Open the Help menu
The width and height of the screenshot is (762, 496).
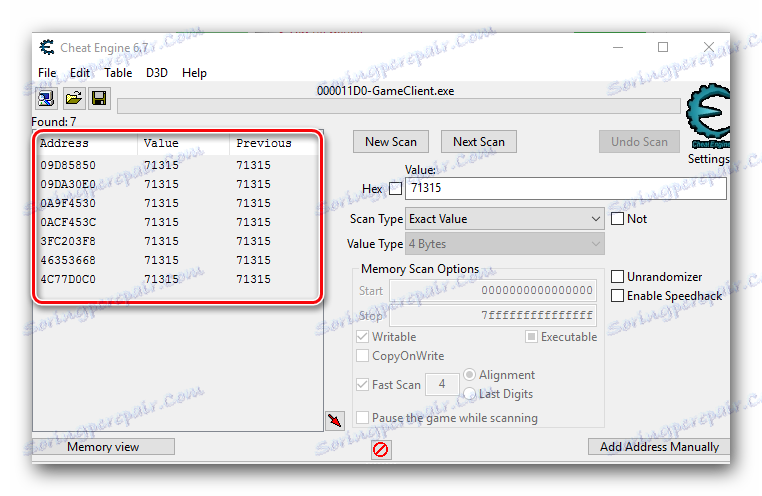(x=194, y=73)
